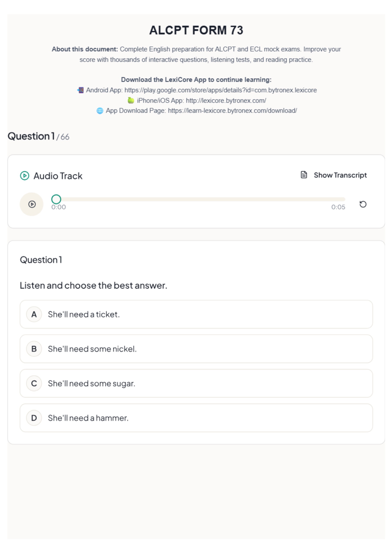Click the replay/restart audio icon

363,204
